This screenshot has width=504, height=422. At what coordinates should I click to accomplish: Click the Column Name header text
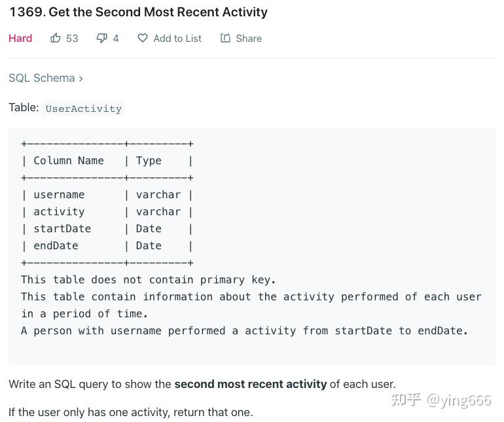tap(69, 160)
